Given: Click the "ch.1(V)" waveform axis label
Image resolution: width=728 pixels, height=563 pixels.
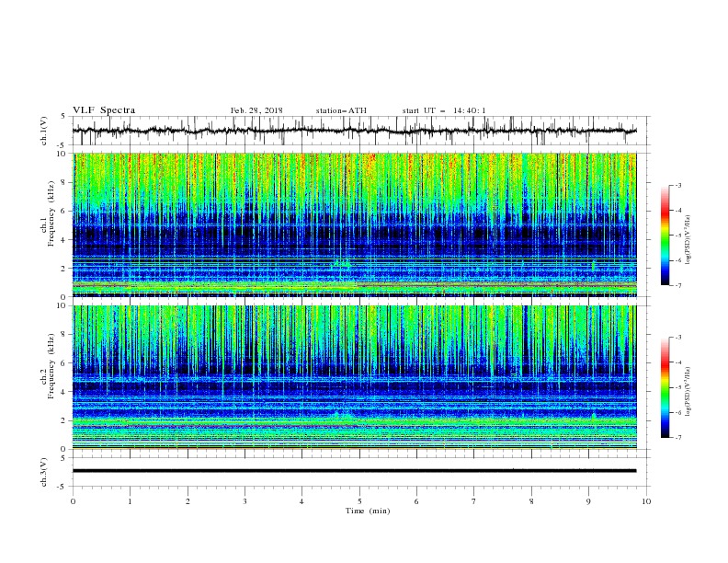Looking at the screenshot, I should tap(44, 131).
